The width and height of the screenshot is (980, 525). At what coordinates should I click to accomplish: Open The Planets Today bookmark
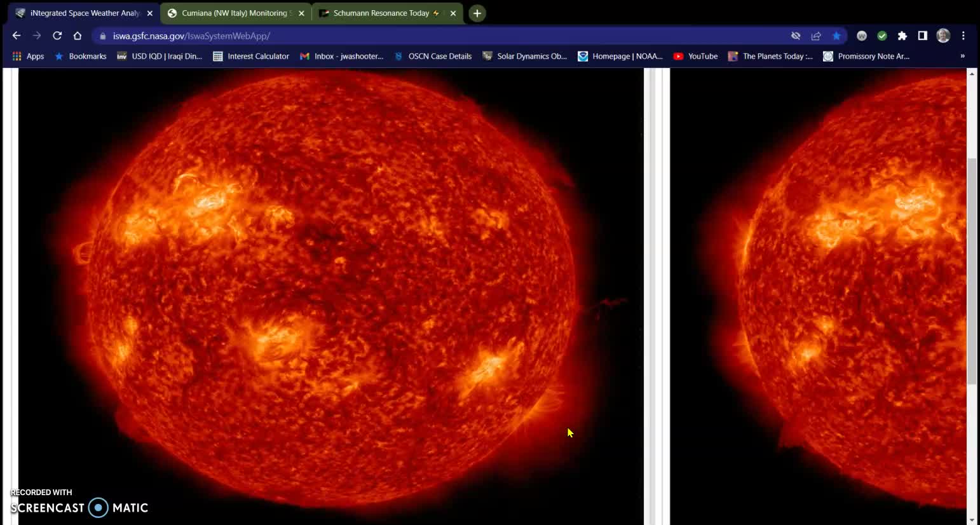(770, 56)
